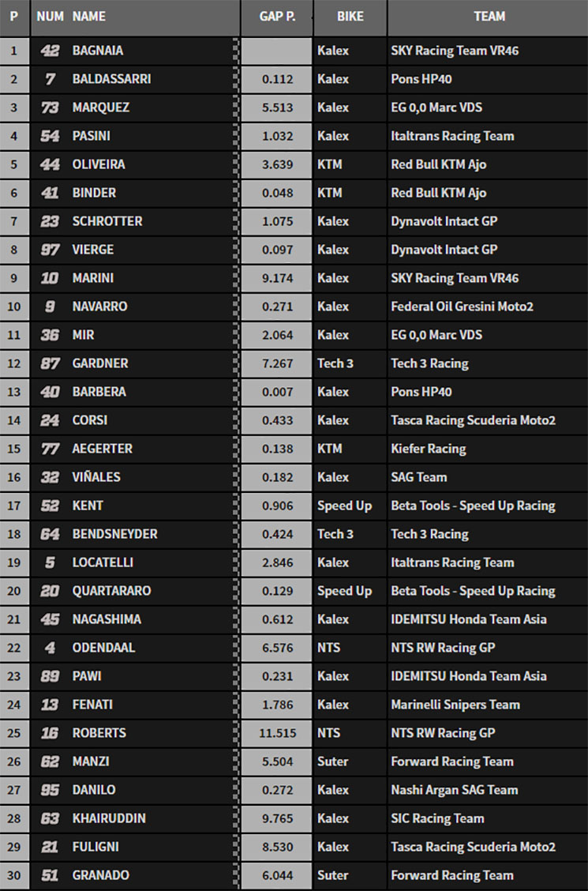Click position 15 cell for Aegerter

point(14,449)
